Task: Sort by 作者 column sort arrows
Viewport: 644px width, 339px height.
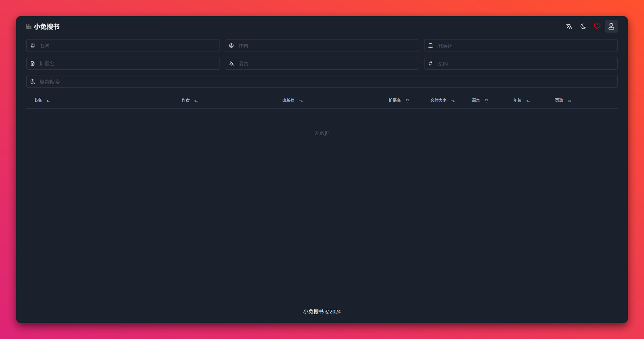Action: (x=196, y=101)
